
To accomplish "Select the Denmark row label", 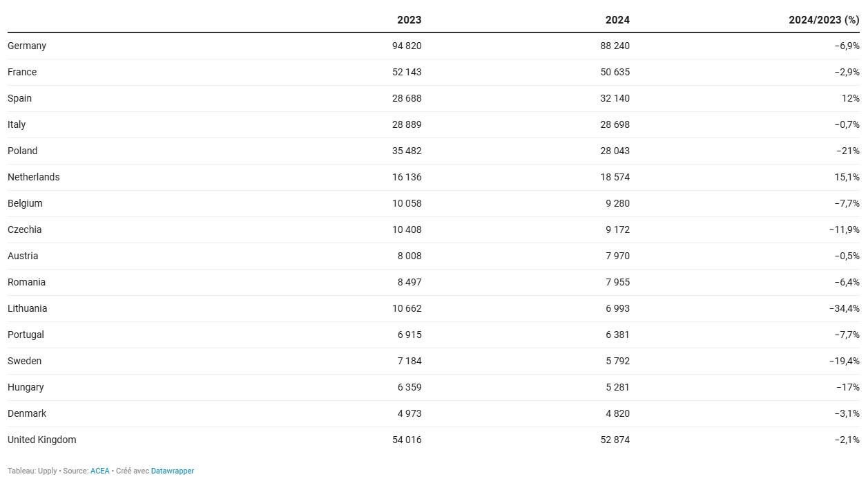I will (27, 413).
